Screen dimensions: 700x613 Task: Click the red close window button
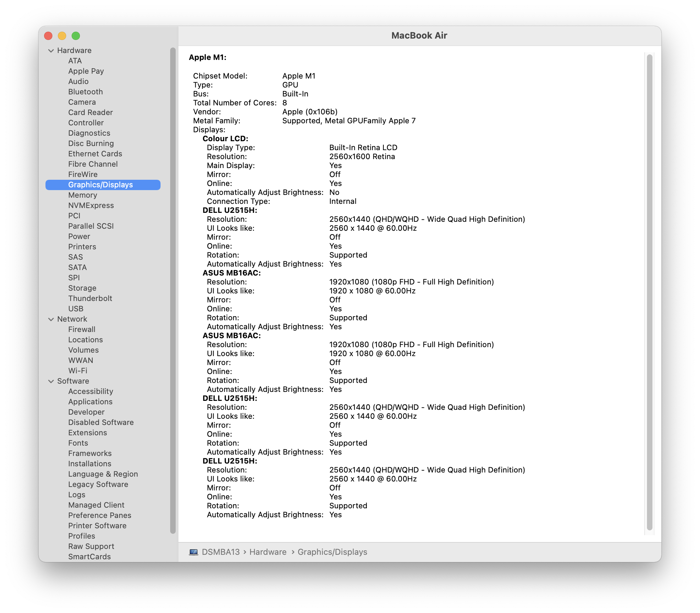pos(49,36)
